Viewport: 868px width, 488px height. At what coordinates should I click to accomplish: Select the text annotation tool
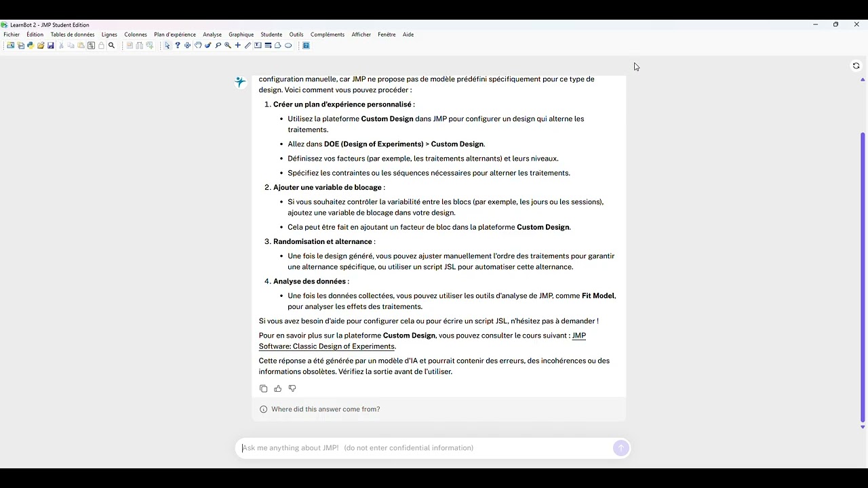[258, 45]
